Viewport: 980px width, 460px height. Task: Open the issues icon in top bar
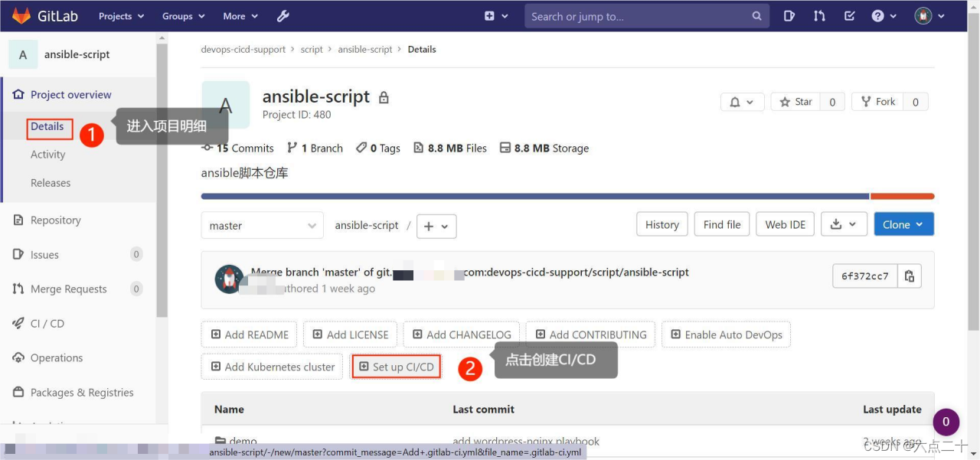tap(789, 16)
